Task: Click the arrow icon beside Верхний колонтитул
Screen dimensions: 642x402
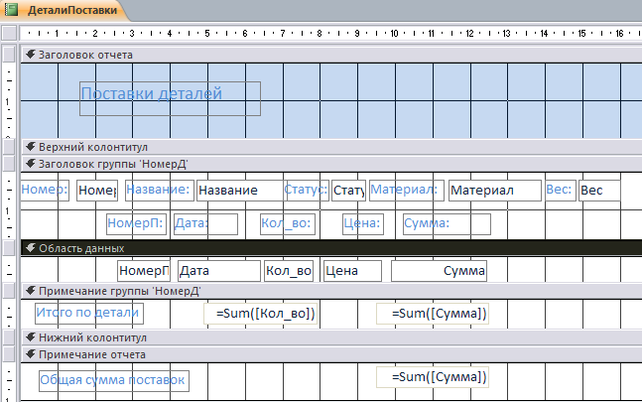Action: [x=30, y=147]
